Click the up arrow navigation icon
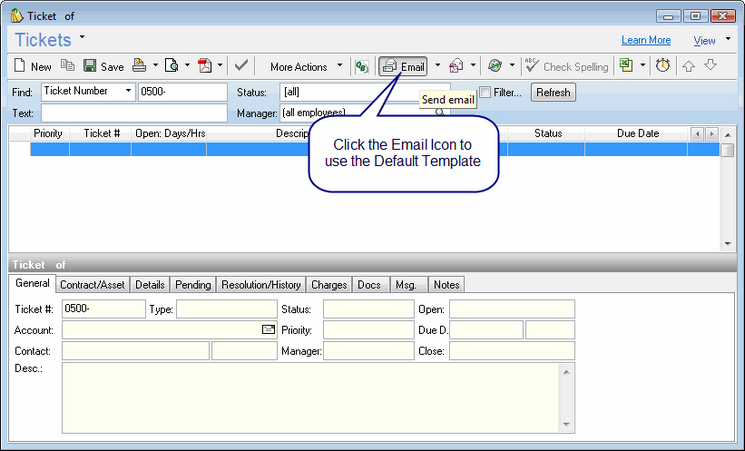Viewport: 745px width, 451px height. click(x=689, y=67)
